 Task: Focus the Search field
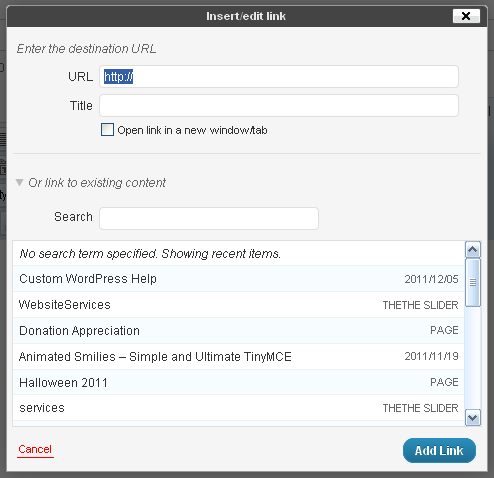click(209, 218)
